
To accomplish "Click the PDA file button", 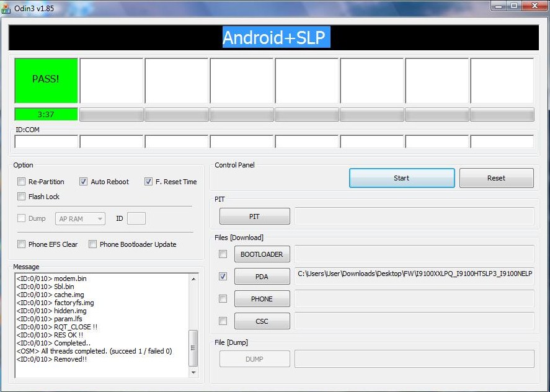I will pyautogui.click(x=262, y=277).
